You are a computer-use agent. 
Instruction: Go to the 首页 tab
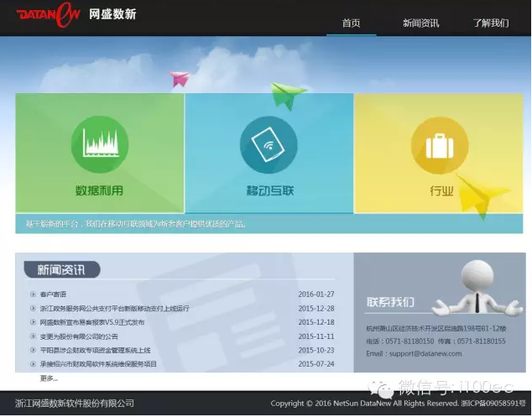coord(351,23)
